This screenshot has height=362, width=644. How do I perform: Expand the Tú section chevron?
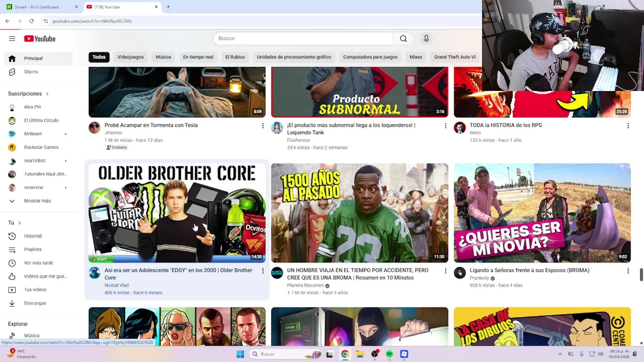tap(20, 223)
